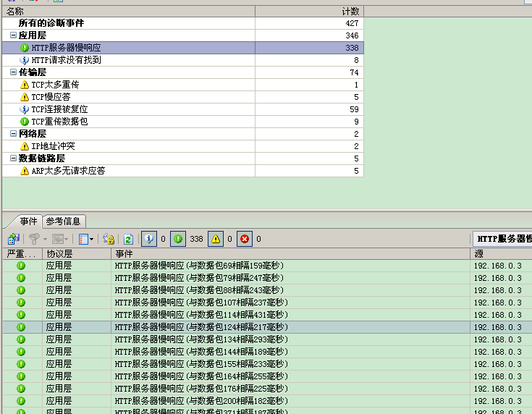Screen dimensions: 532x414
Task: Click warning icon beside ARP太多无请求应答
Action: click(25, 170)
